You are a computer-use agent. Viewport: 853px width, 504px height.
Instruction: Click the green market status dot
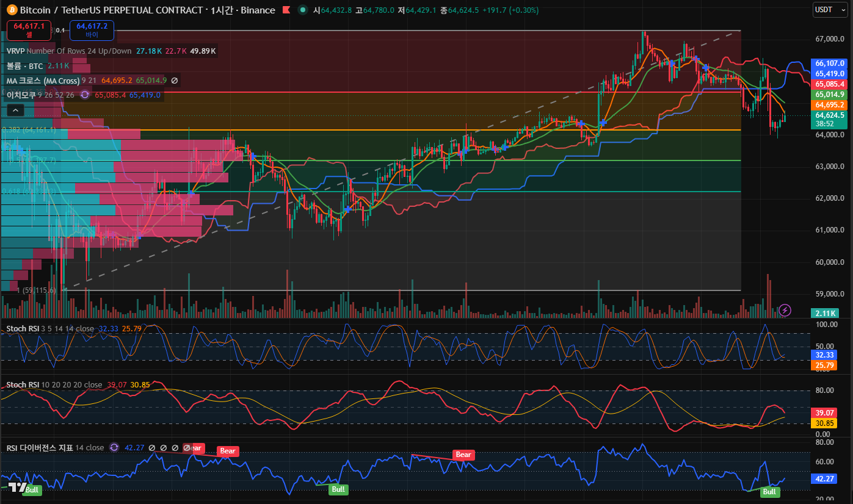303,10
